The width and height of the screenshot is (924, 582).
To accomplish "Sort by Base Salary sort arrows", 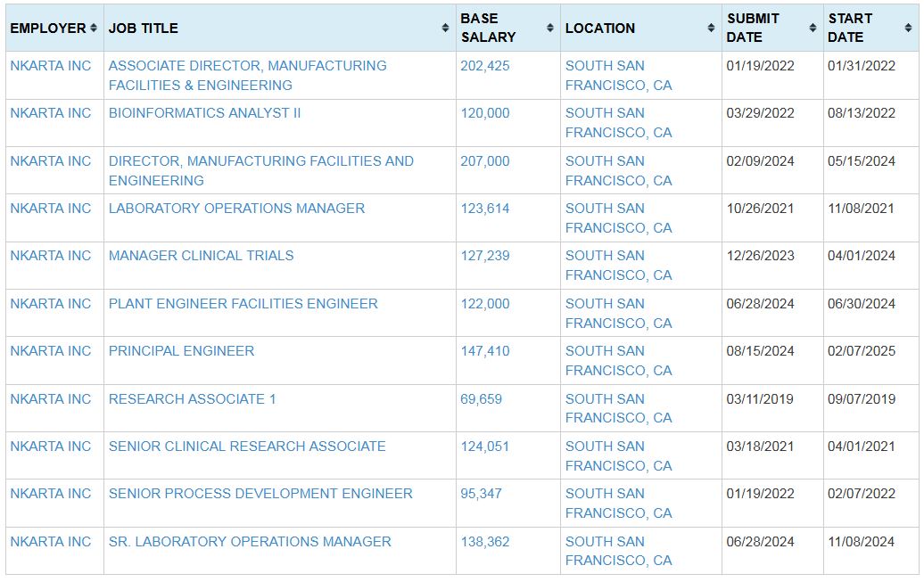I will [549, 28].
